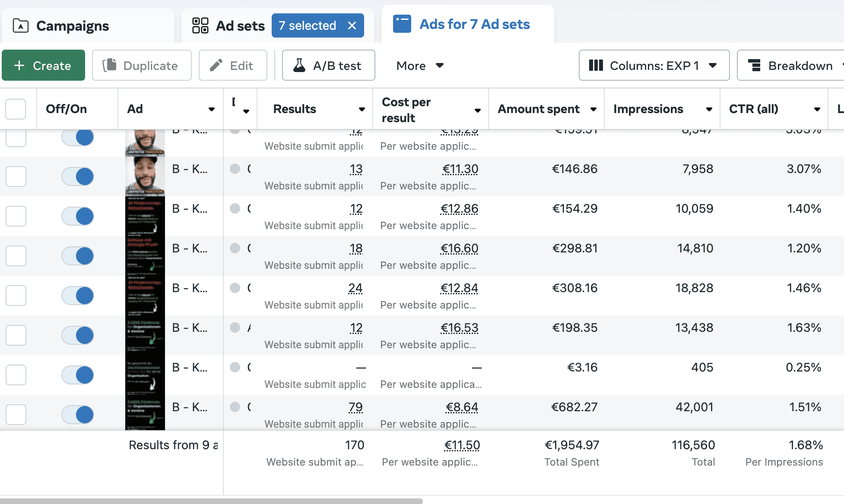Image resolution: width=844 pixels, height=504 pixels.
Task: Click the Ad sets grid icon
Action: 200,25
